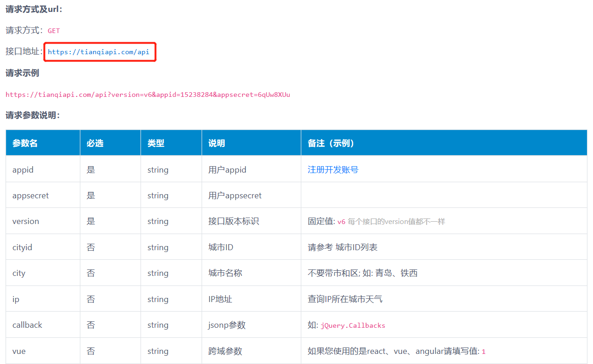Click the 请求示例 heading

[22, 73]
